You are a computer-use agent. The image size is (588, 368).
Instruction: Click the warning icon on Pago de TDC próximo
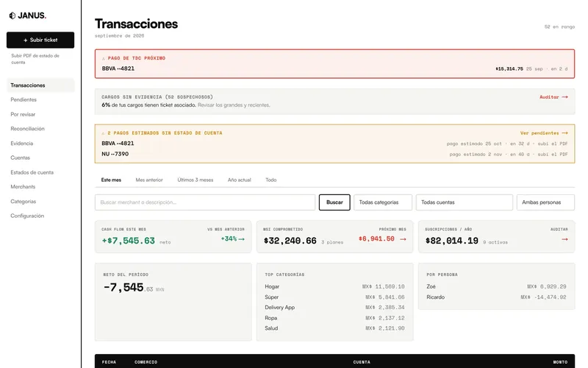pyautogui.click(x=104, y=58)
